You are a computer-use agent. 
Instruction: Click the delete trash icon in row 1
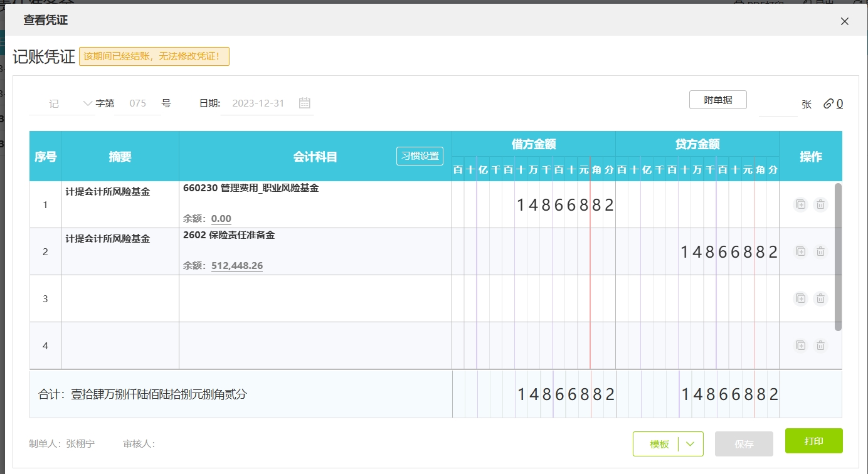tap(820, 204)
